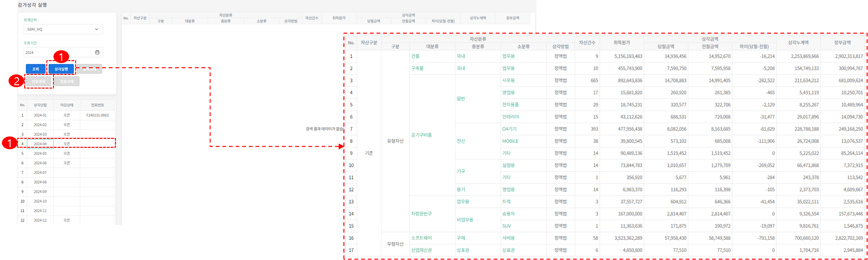Open the 소프트웨어 intangible asset link
The width and height of the screenshot is (868, 260).
(421, 238)
